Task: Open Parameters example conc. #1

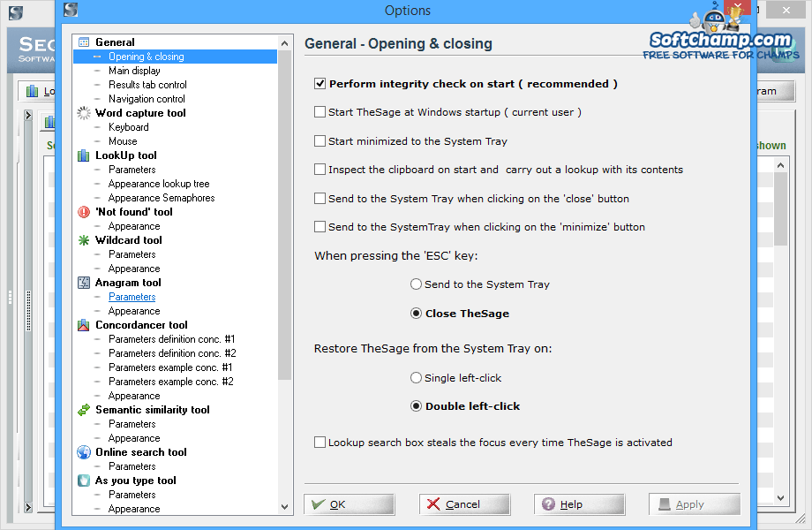Action: (x=170, y=367)
